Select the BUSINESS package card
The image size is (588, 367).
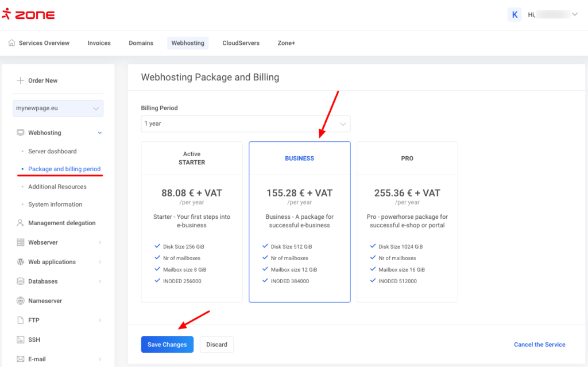[x=299, y=222]
